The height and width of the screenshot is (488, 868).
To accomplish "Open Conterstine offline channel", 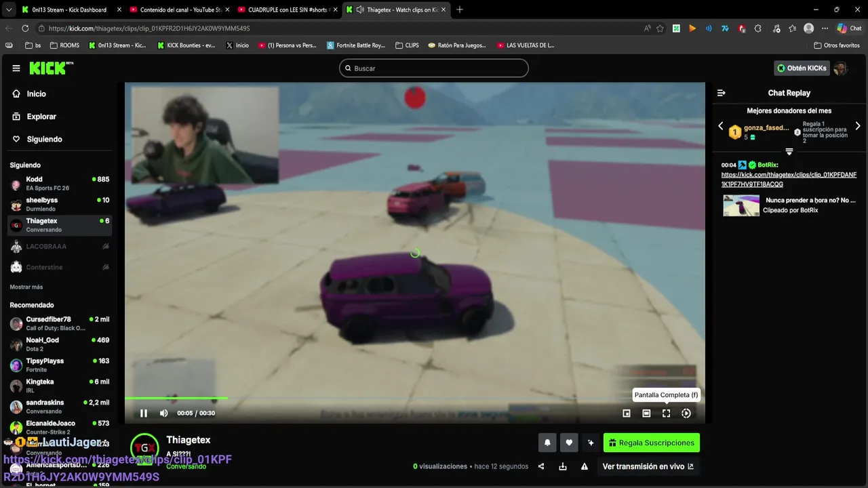I will 60,267.
